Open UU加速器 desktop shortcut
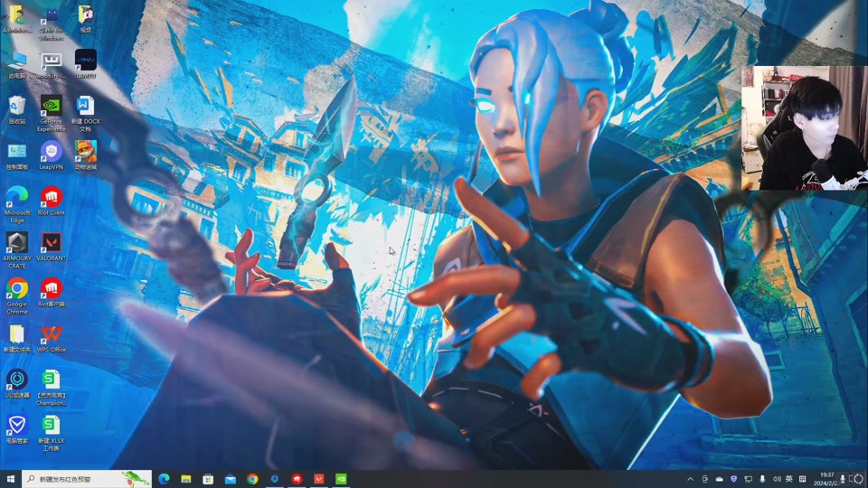Image resolution: width=868 pixels, height=488 pixels. click(x=17, y=384)
